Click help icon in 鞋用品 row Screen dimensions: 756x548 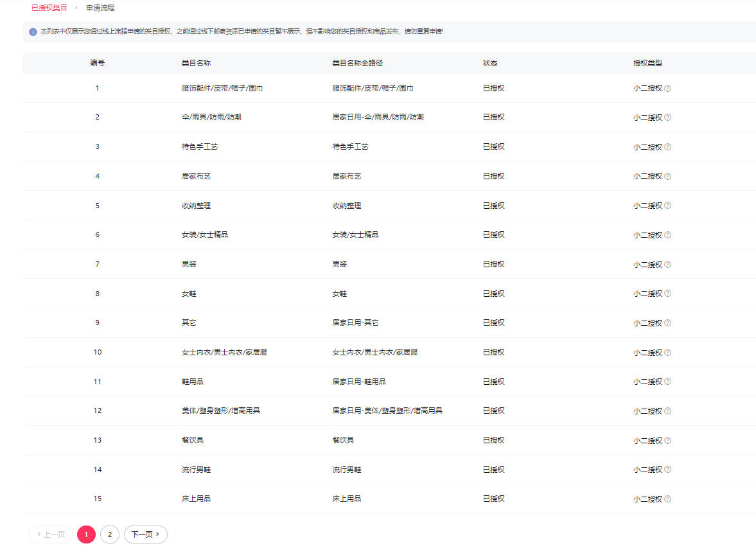(x=668, y=382)
